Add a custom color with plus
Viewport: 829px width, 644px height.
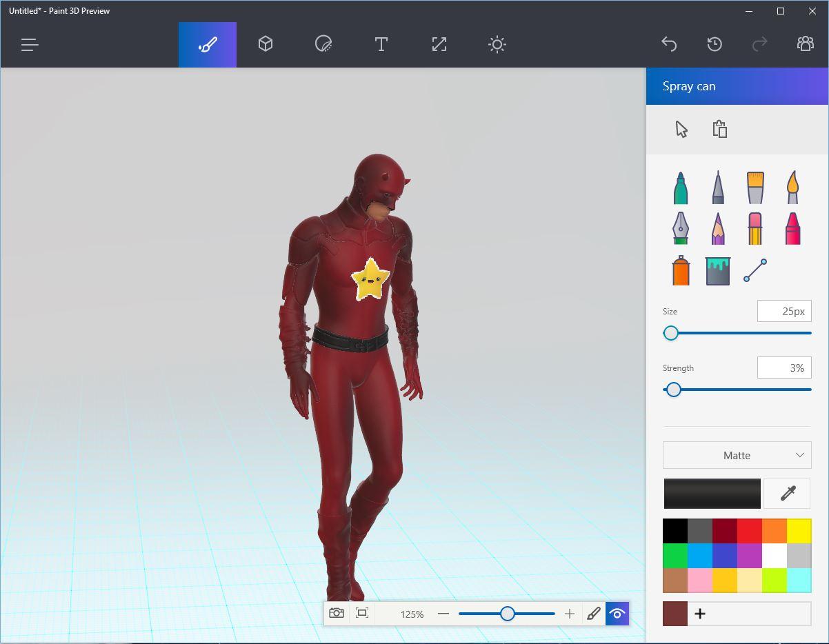pos(700,614)
